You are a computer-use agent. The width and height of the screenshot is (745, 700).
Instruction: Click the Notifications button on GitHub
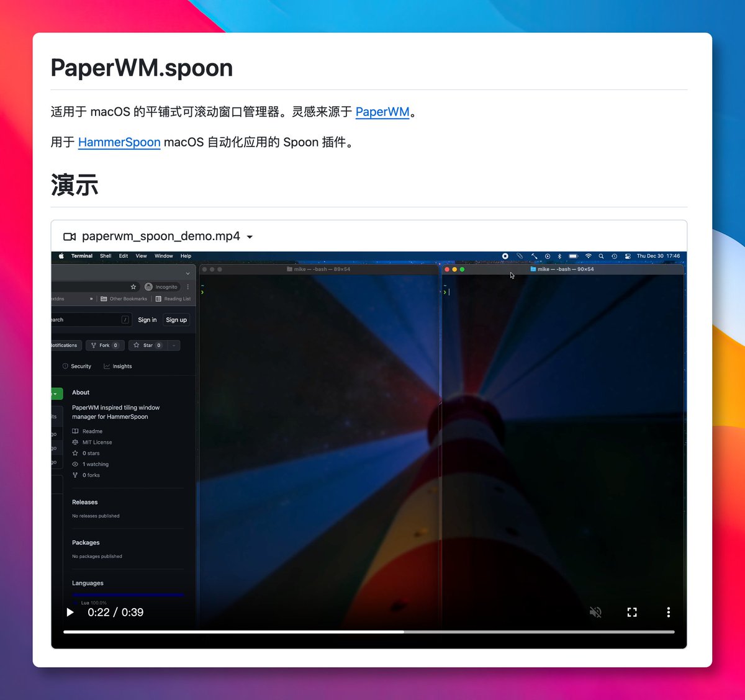coord(66,345)
